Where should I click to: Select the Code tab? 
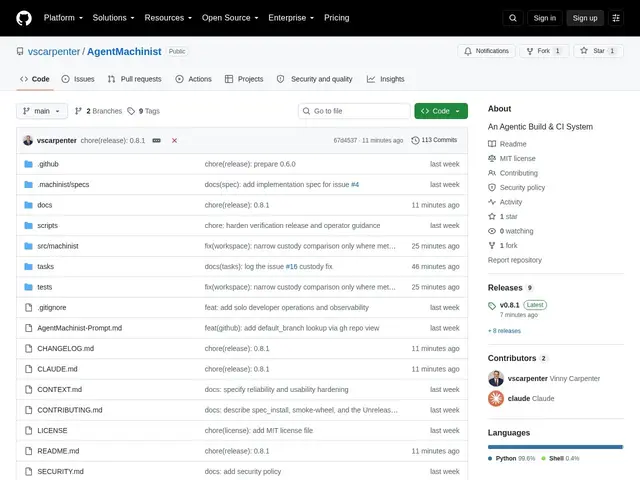(x=35, y=79)
